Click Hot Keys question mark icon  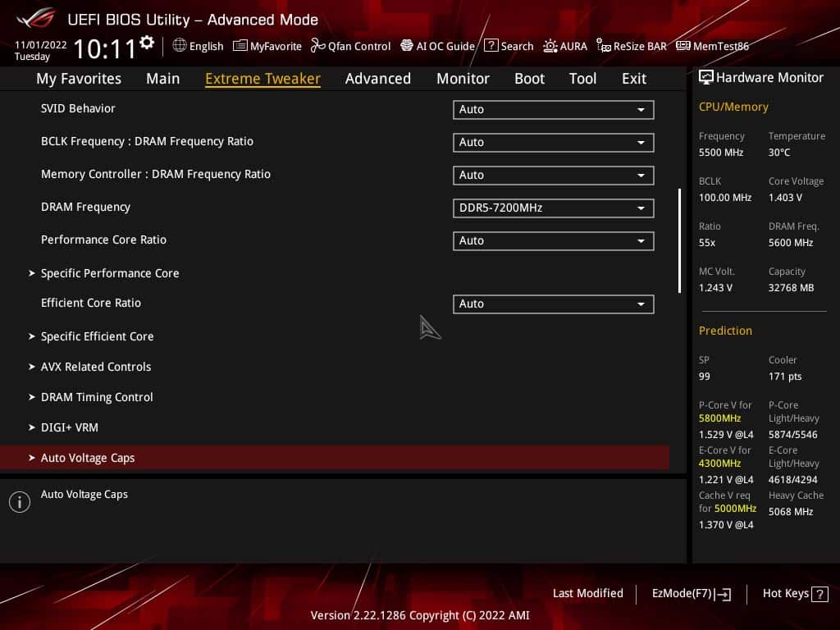coord(819,594)
